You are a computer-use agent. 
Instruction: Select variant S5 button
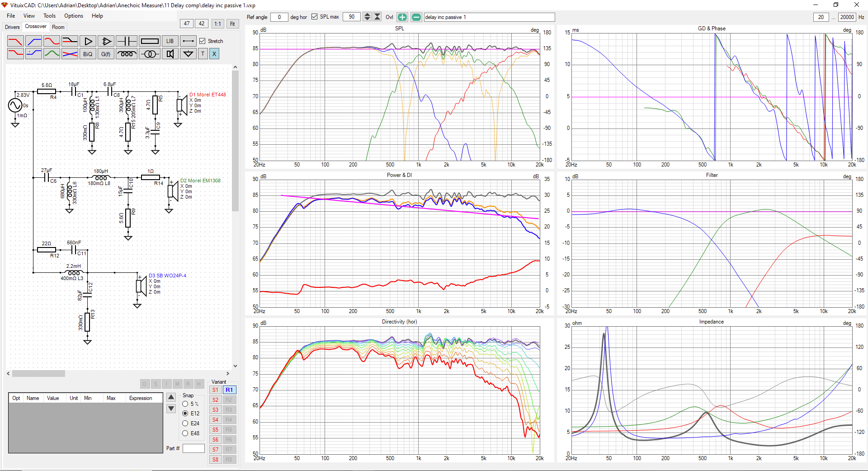click(216, 430)
